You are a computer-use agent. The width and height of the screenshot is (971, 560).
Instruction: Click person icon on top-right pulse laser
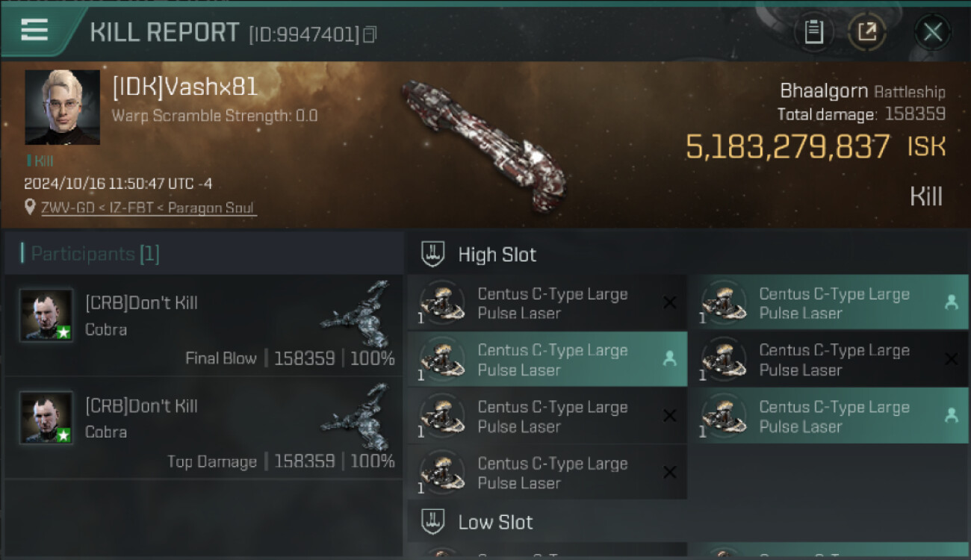coord(951,302)
